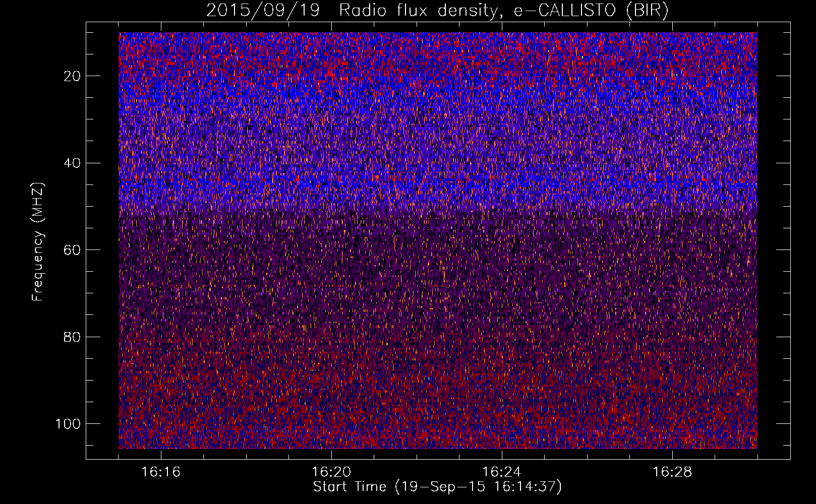The image size is (816, 504).
Task: Click the 16:16 time tick label
Action: 161,472
